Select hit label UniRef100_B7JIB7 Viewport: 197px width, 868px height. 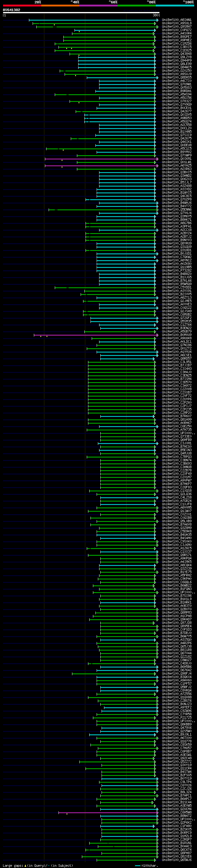(x=177, y=365)
